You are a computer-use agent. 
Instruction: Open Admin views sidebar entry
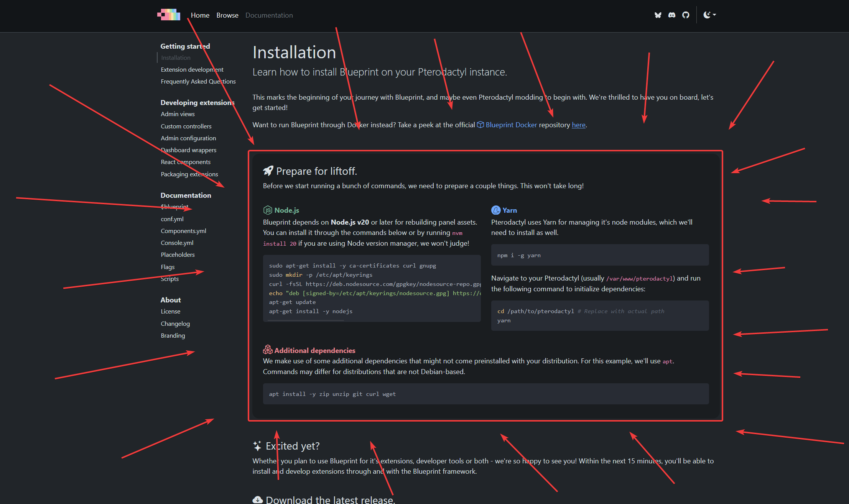click(x=178, y=114)
